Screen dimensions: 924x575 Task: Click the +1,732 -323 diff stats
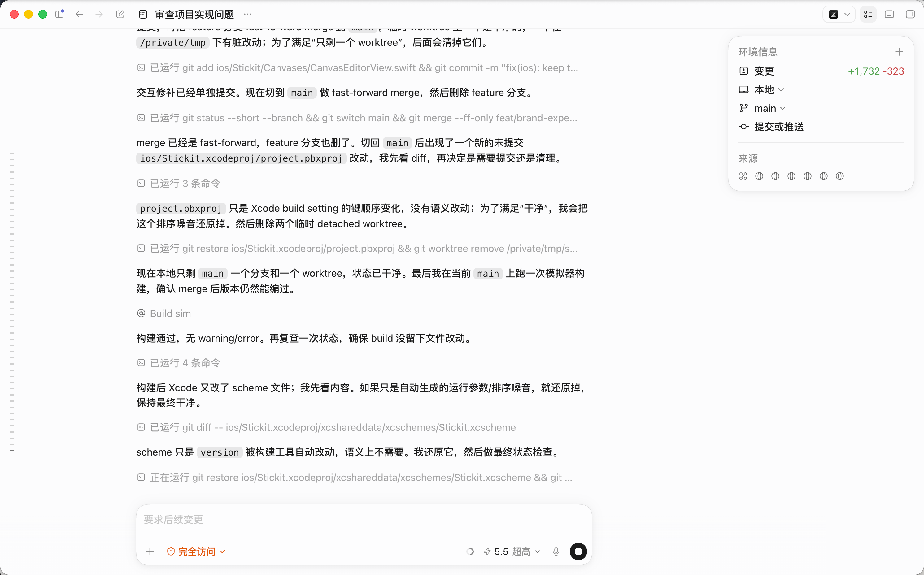point(876,71)
